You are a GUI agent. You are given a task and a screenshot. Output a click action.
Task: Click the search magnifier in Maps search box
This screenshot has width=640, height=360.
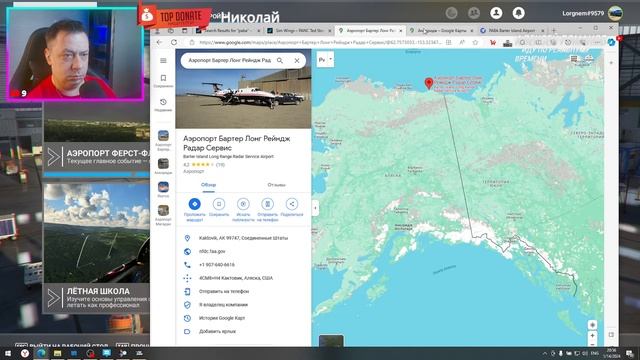tap(280, 60)
